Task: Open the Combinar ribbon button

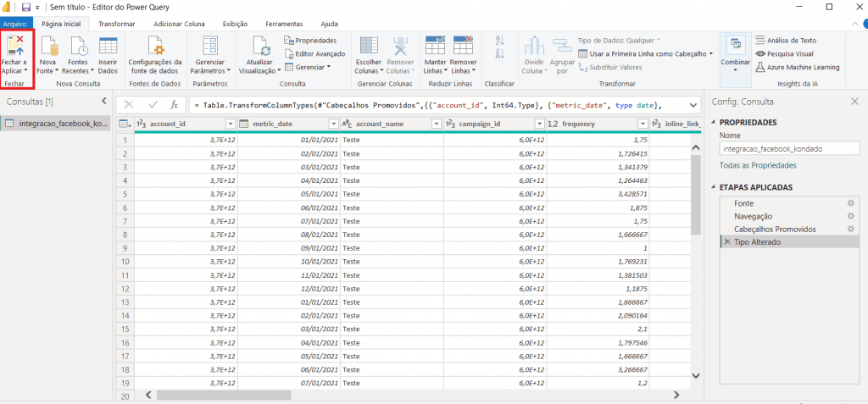Action: point(734,51)
